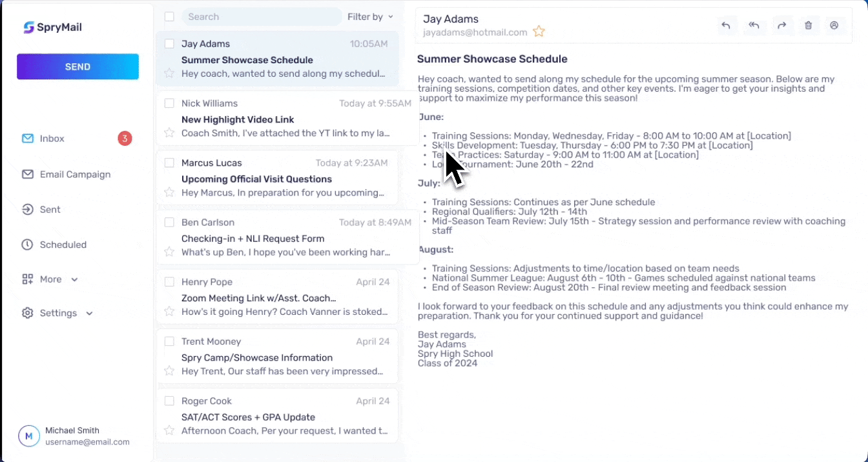Viewport: 868px width, 462px height.
Task: Forward the open email
Action: pyautogui.click(x=781, y=25)
